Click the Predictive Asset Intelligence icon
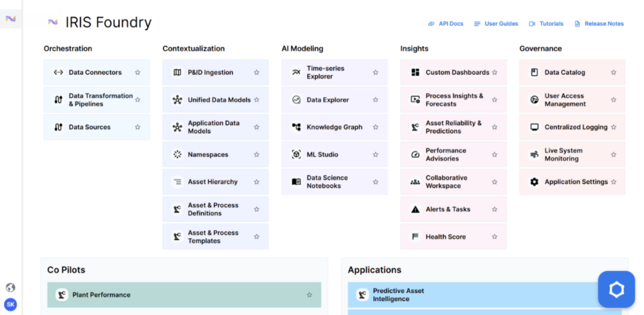The image size is (644, 315). pos(362,295)
